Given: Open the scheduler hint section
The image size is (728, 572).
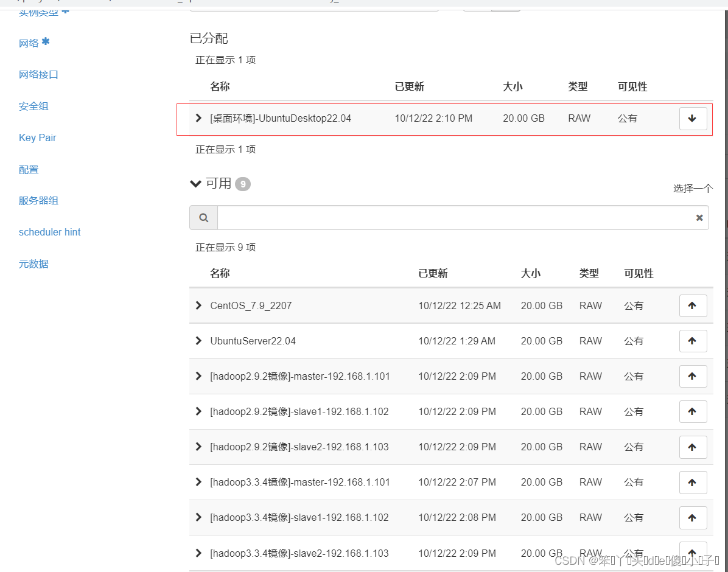Looking at the screenshot, I should point(49,232).
